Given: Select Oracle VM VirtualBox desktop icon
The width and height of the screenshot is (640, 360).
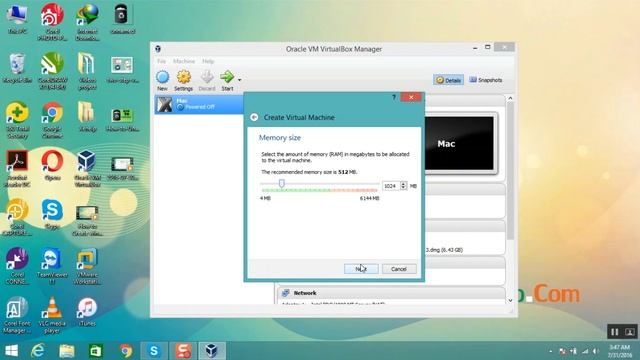Looking at the screenshot, I should 87,168.
